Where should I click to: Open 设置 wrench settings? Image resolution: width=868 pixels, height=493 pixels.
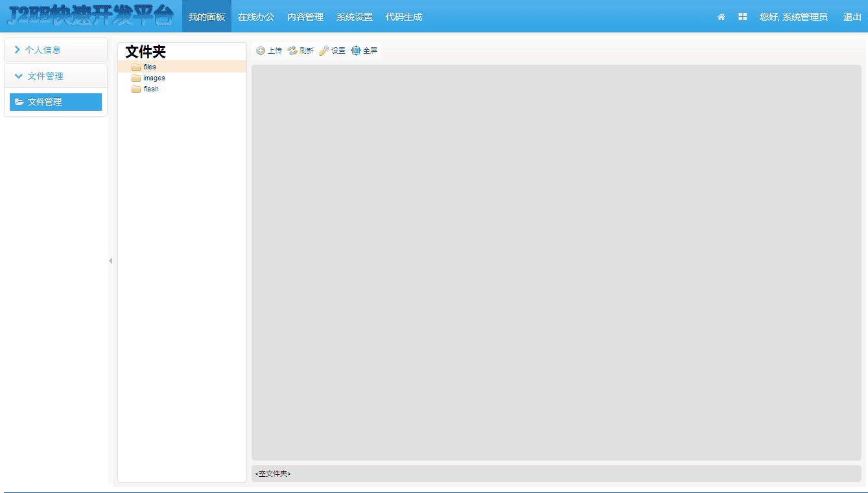pyautogui.click(x=333, y=51)
